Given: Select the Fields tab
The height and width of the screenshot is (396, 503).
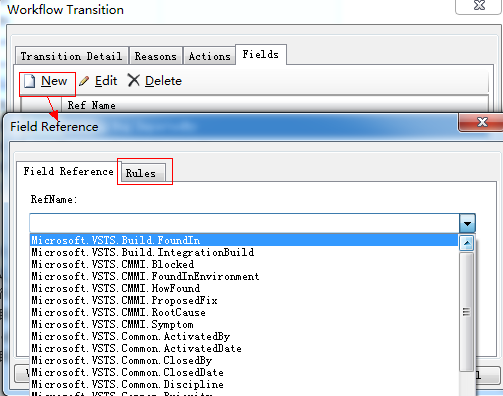Looking at the screenshot, I should pos(261,54).
